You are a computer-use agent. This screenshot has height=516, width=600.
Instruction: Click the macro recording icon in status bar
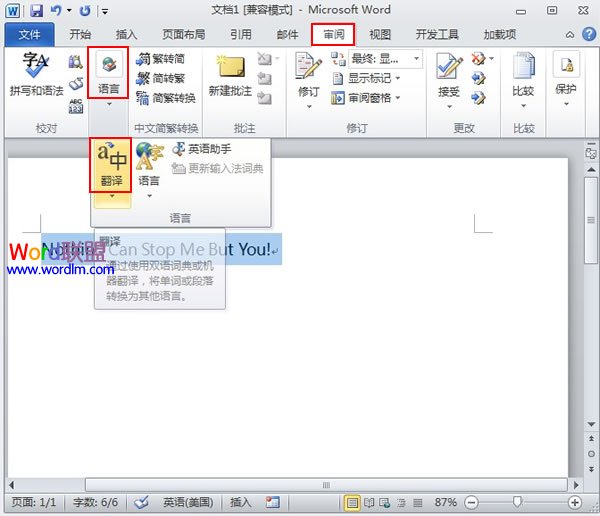point(273,502)
